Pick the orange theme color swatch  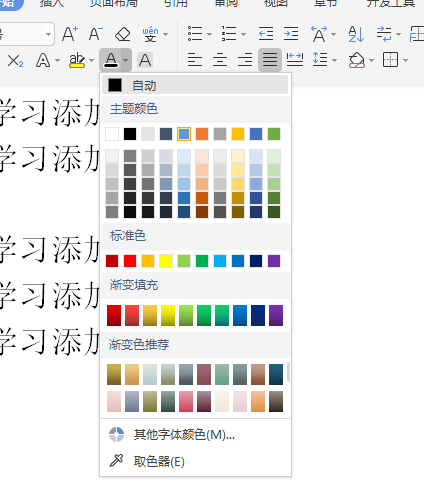[202, 134]
